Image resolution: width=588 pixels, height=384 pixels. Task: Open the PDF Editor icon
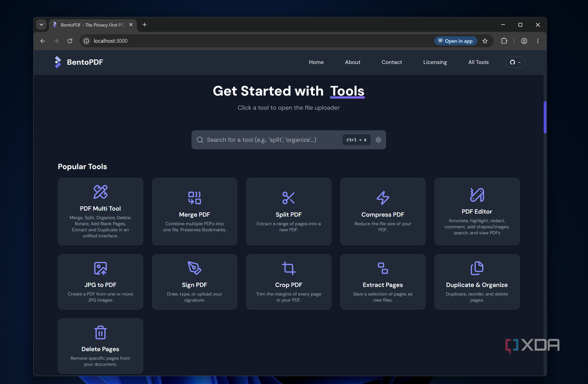[477, 195]
